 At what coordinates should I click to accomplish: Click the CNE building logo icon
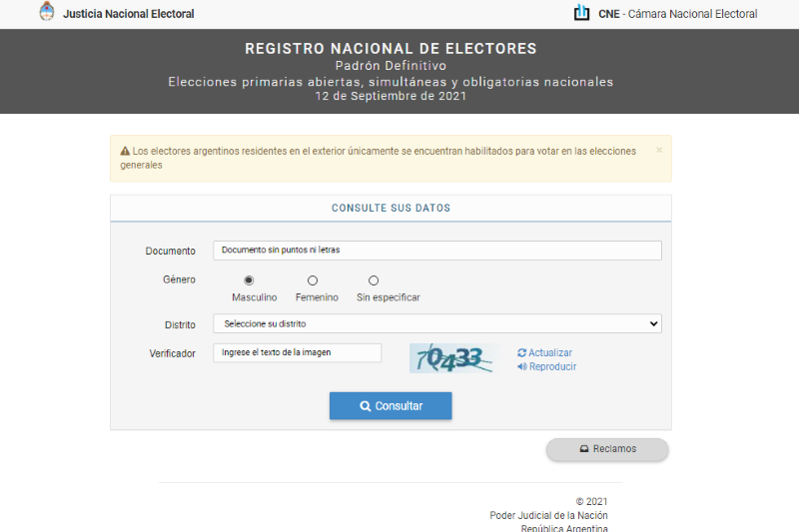[x=581, y=13]
